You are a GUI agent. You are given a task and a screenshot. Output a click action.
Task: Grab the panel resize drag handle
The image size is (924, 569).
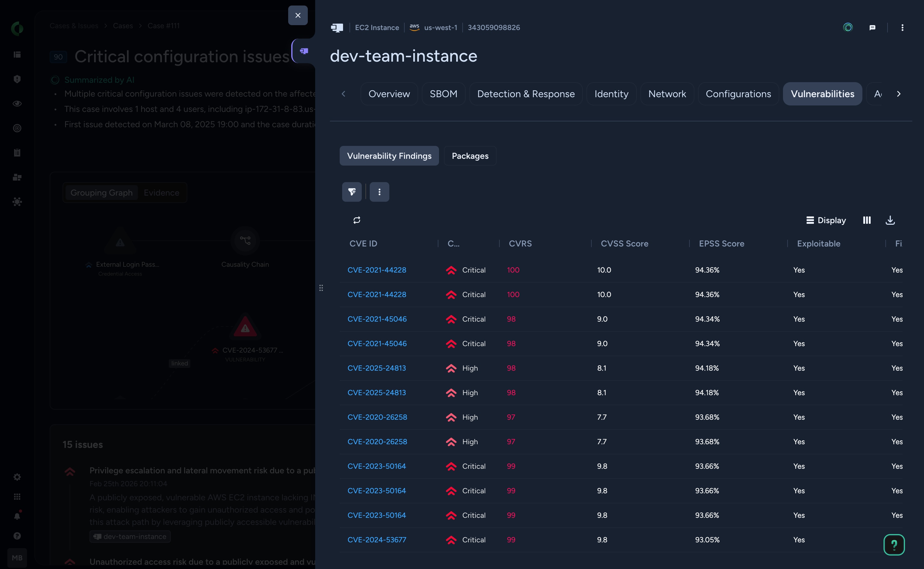(321, 288)
